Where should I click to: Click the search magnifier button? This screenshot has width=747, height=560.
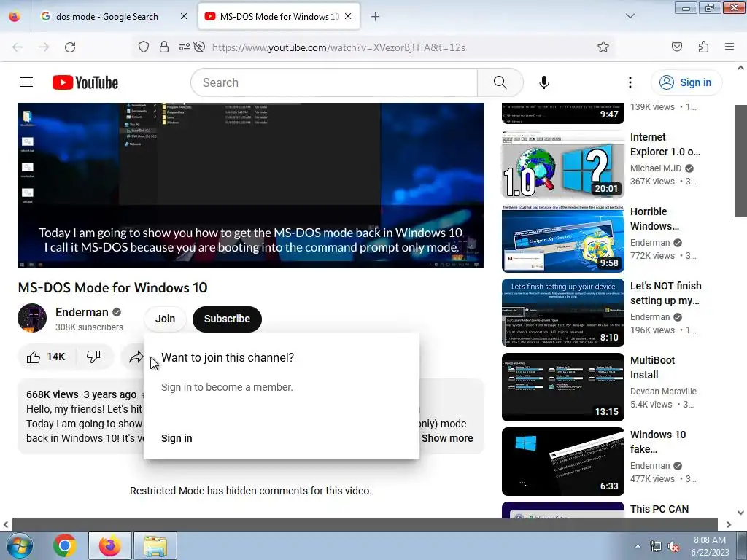(x=500, y=82)
